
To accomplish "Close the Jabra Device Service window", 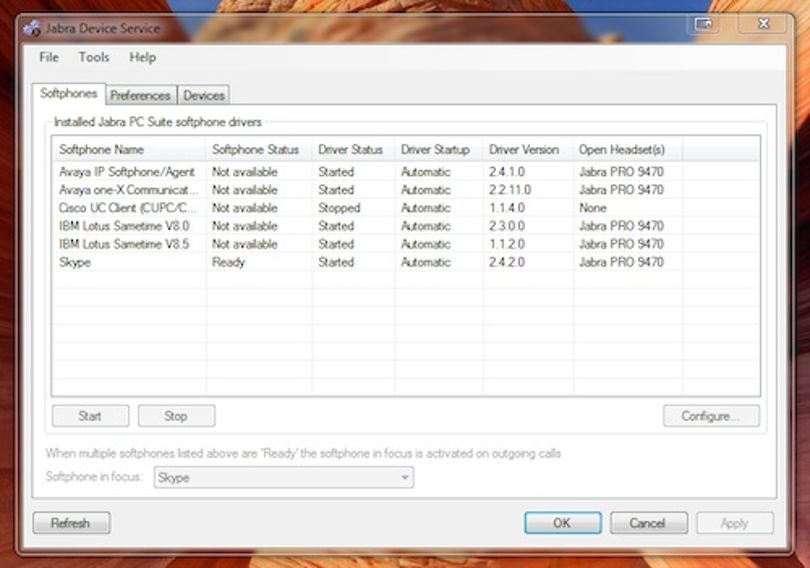I will [764, 24].
